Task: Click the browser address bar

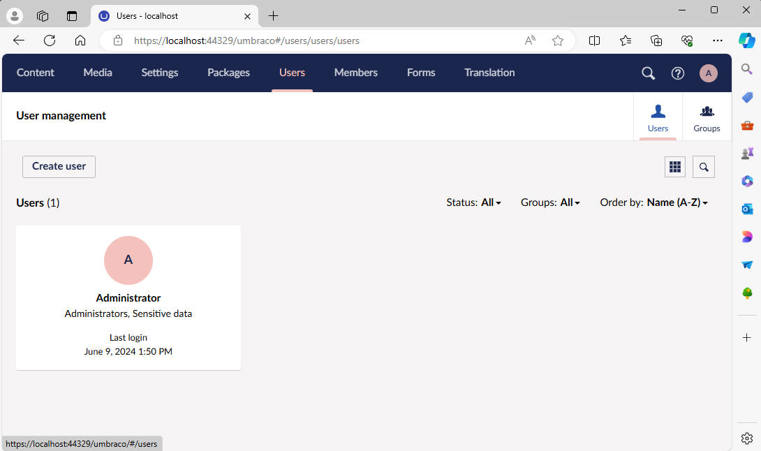Action: 320,41
